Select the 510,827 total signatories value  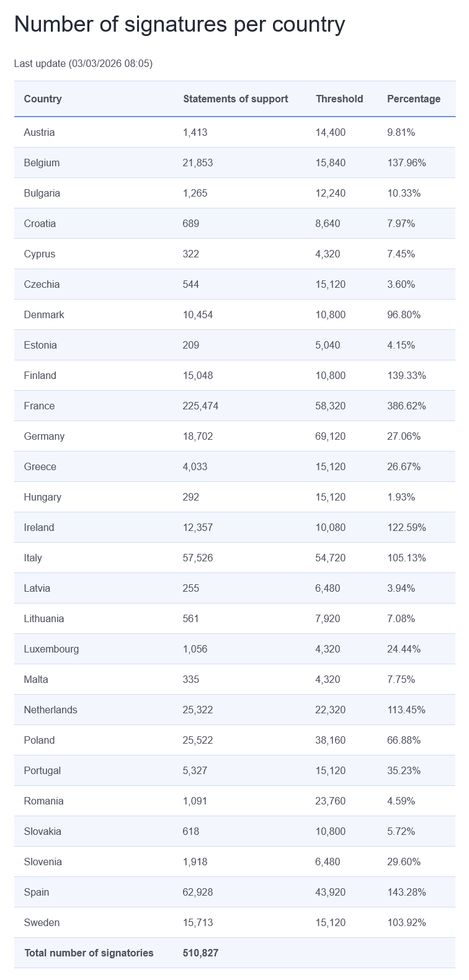[x=201, y=953]
